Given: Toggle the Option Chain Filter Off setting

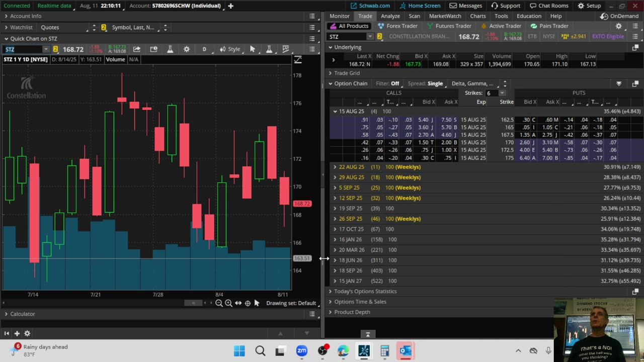Looking at the screenshot, I should (x=387, y=83).
